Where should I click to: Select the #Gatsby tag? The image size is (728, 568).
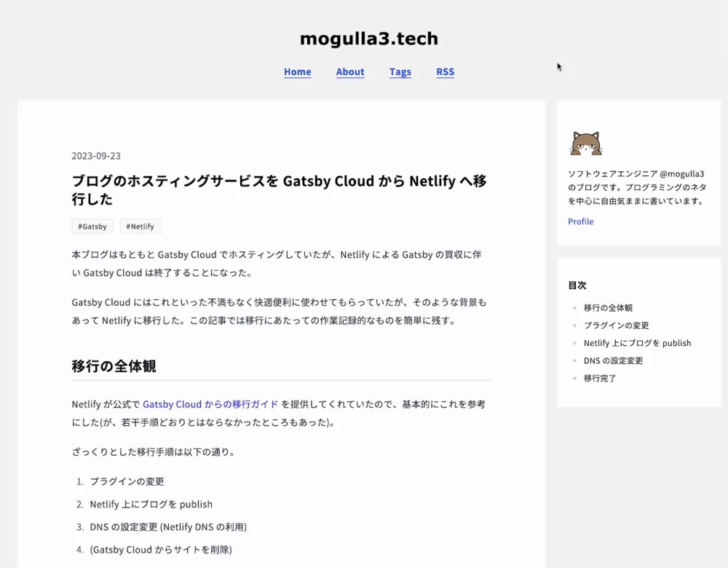(x=92, y=226)
